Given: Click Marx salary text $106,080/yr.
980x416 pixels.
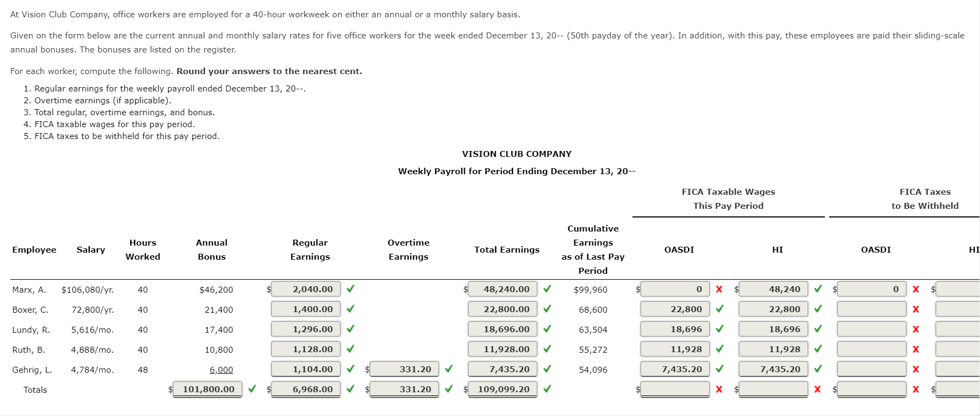Looking at the screenshot, I should (88, 289).
